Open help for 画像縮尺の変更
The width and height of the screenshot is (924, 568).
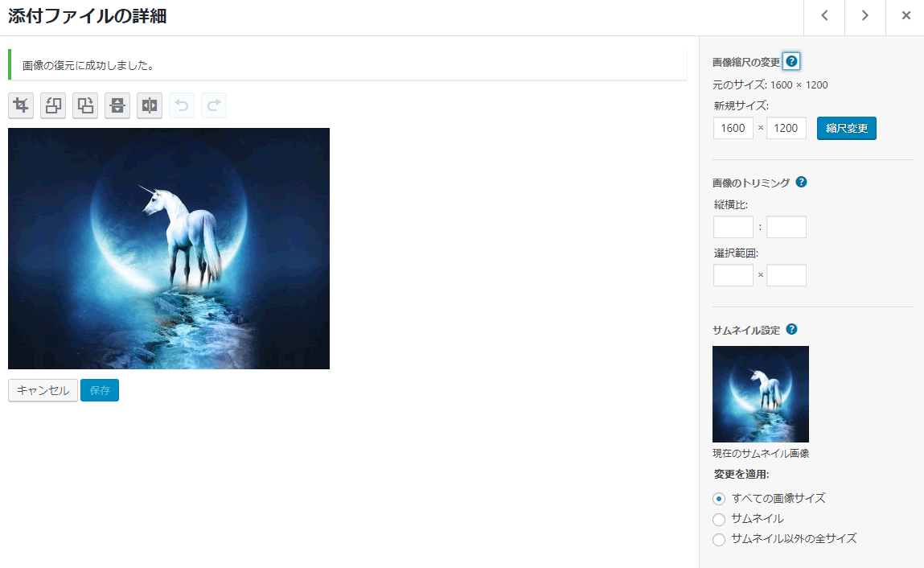791,62
